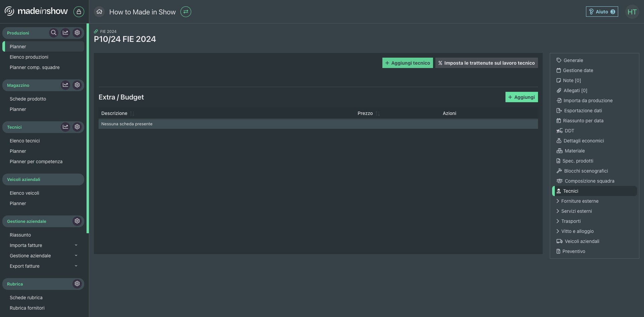Select Gestione date in the right panel
Image resolution: width=644 pixels, height=317 pixels.
[x=575, y=70]
